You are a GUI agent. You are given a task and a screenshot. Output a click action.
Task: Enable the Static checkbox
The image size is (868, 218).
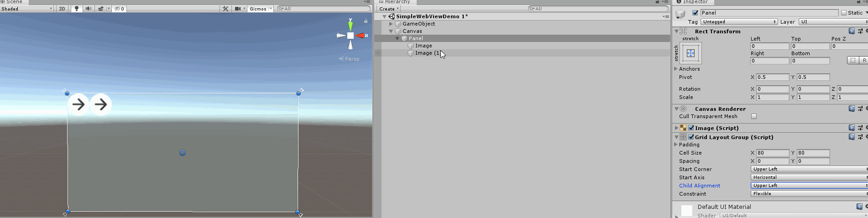pyautogui.click(x=844, y=13)
